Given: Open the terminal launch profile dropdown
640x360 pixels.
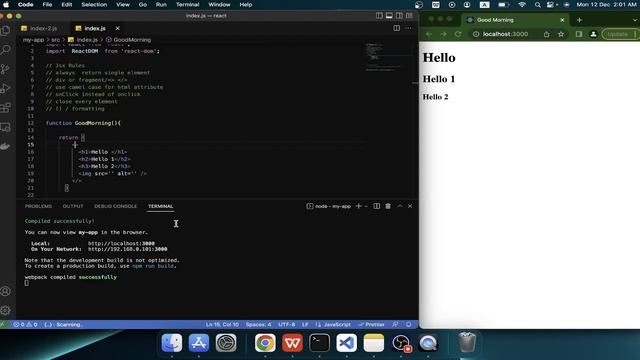Looking at the screenshot, I should 366,206.
